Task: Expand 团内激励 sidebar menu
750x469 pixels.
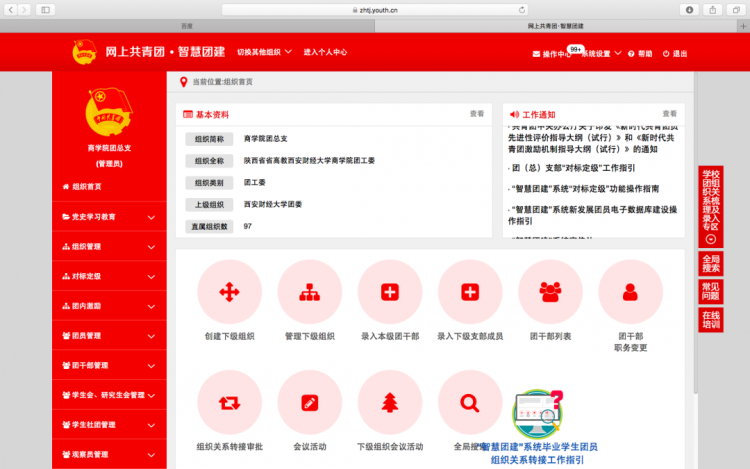Action: (109, 306)
